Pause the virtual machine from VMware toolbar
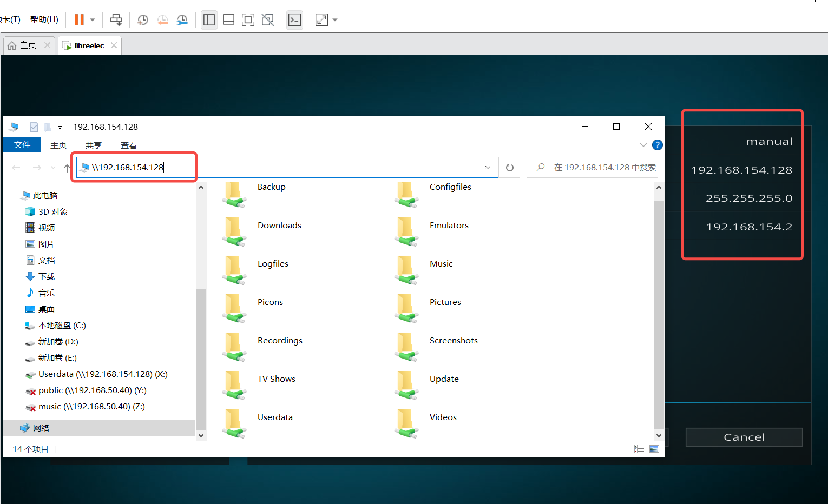 tap(79, 20)
